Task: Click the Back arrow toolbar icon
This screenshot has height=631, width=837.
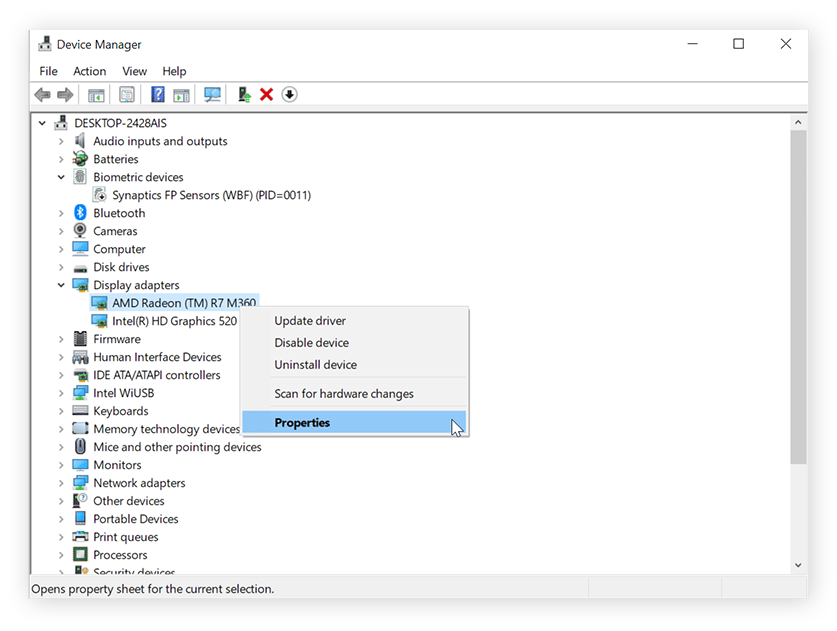Action: (x=43, y=95)
